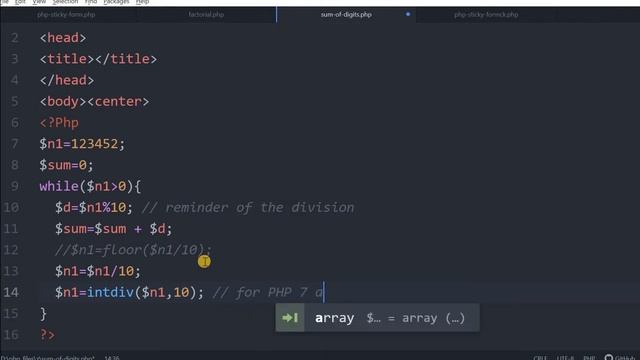Click the snippet arrow icon beside array
The height and width of the screenshot is (360, 640).
[x=290, y=318]
